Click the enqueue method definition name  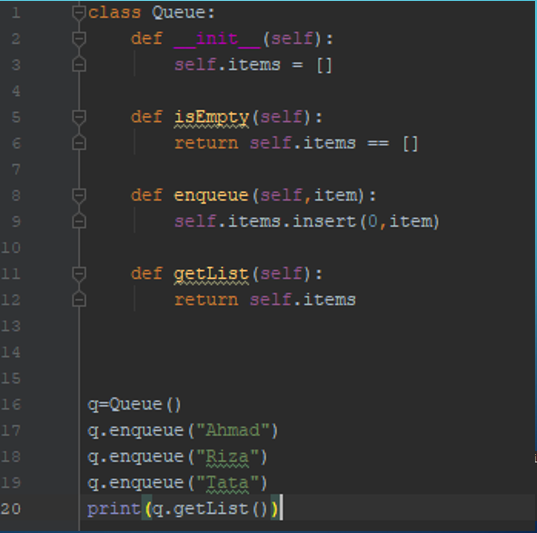(x=211, y=196)
